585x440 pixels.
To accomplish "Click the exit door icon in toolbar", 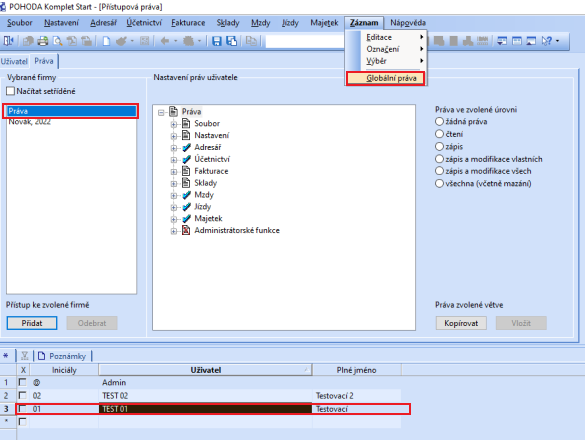I will (x=9, y=41).
